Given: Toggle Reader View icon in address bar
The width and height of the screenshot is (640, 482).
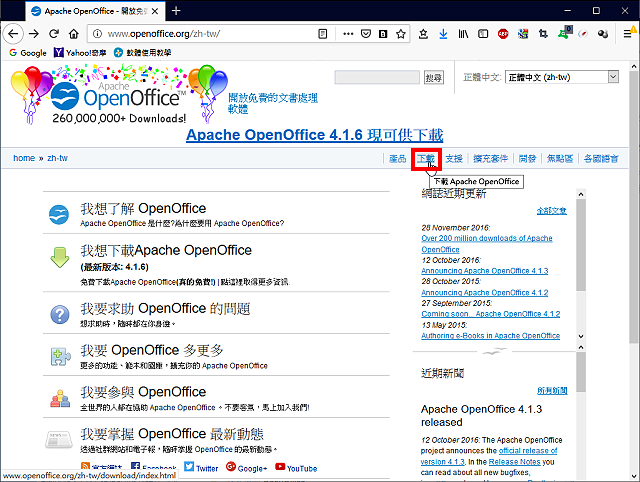Looking at the screenshot, I should (322, 34).
